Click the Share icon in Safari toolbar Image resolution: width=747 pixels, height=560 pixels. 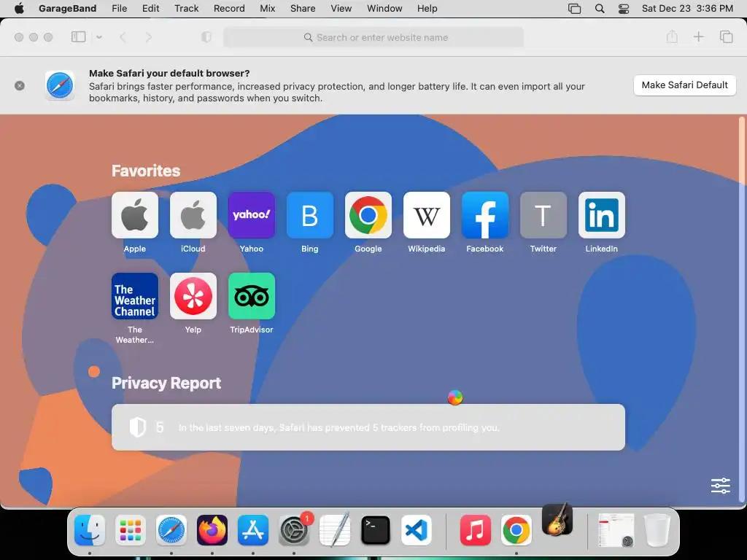tap(672, 36)
